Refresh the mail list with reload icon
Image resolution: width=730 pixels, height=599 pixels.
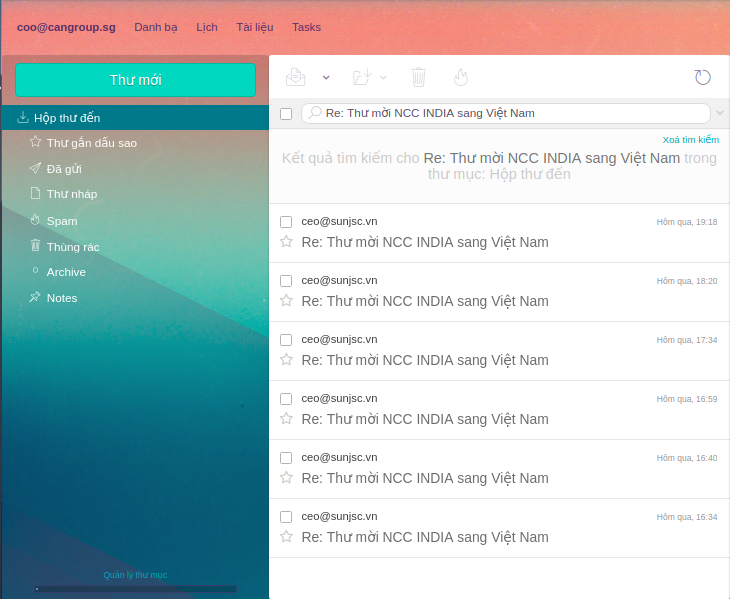tap(702, 77)
